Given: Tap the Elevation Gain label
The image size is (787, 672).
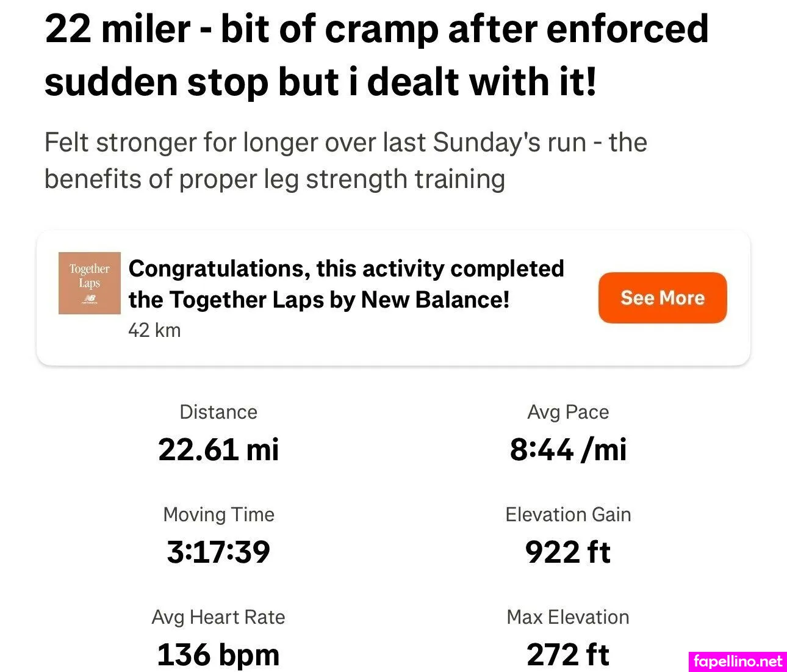Looking at the screenshot, I should [x=568, y=515].
